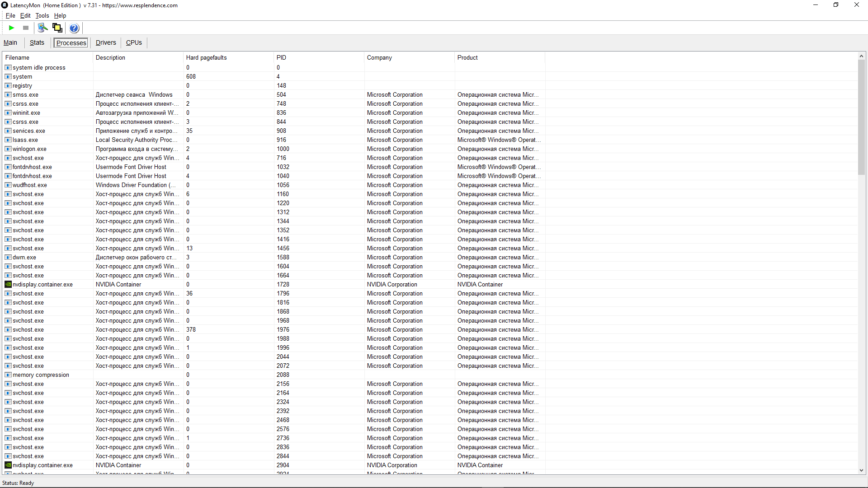868x488 pixels.
Task: Switch to the Drivers tab
Action: click(x=106, y=42)
